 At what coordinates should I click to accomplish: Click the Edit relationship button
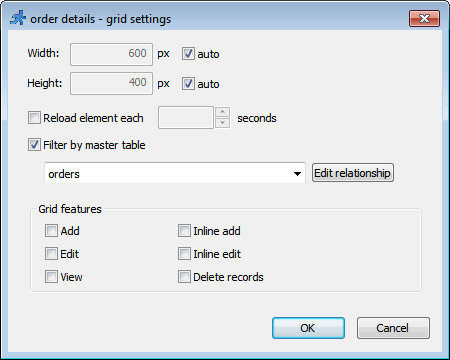pos(353,173)
